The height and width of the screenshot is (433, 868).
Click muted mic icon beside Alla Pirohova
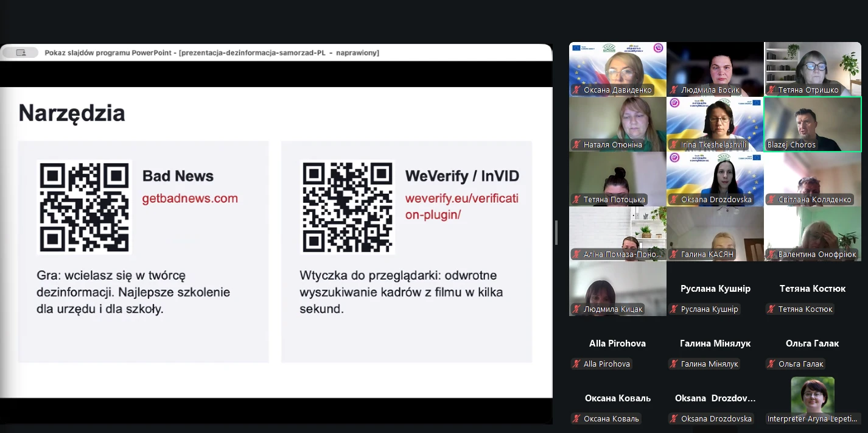point(576,364)
